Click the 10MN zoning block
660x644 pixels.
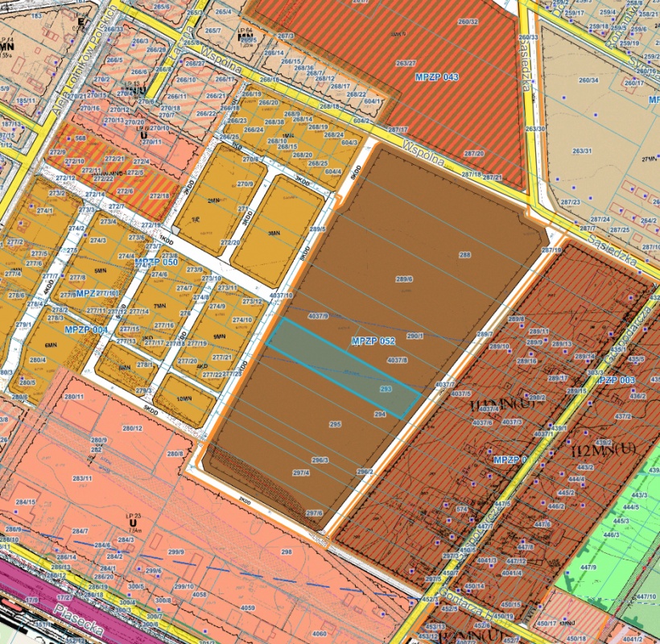point(184,398)
